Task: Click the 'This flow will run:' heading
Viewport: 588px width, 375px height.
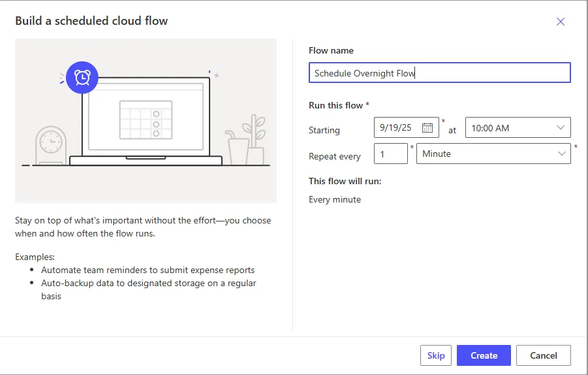Action: (345, 182)
